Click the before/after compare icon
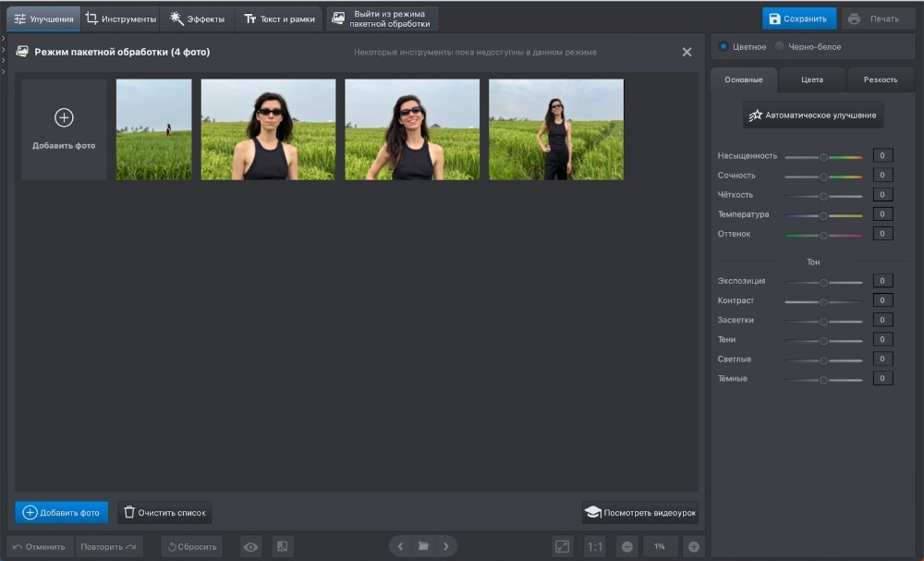The width and height of the screenshot is (924, 561). pos(283,546)
